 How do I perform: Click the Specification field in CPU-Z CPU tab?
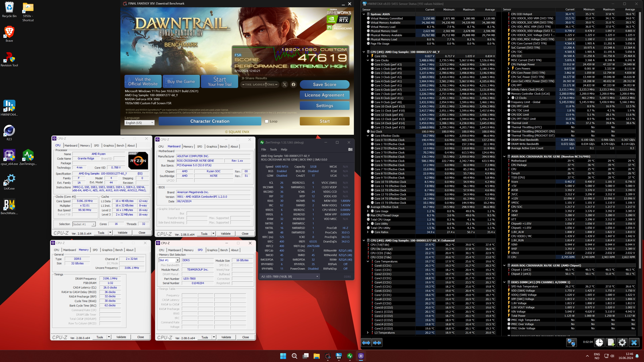tap(111, 174)
